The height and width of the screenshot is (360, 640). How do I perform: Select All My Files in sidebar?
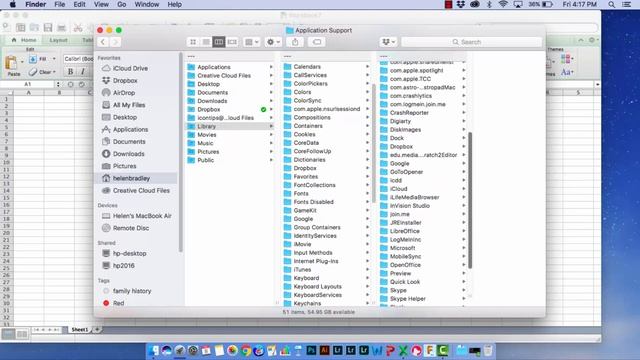coord(129,105)
